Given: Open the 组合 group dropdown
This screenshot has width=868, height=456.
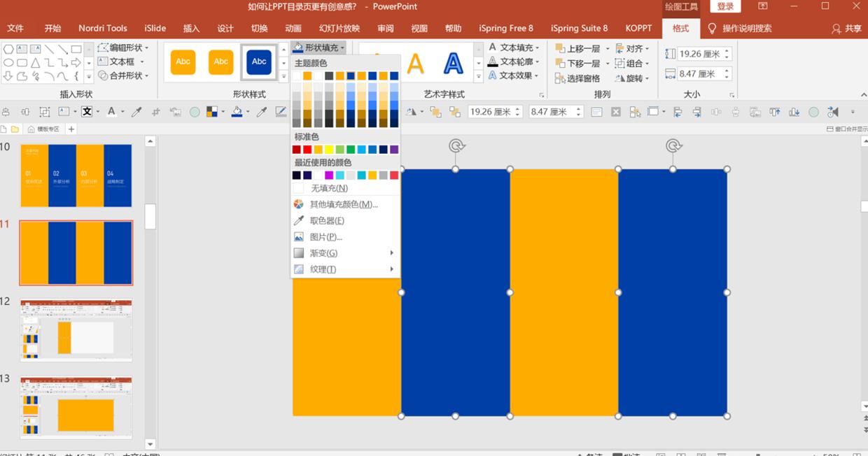Looking at the screenshot, I should point(632,64).
